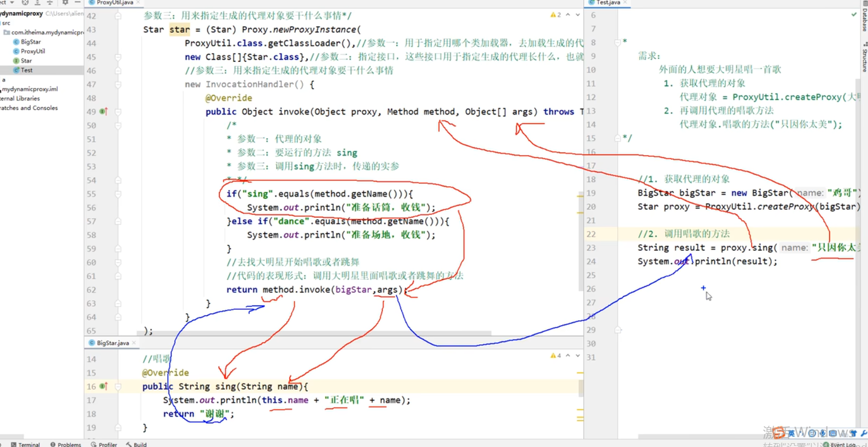The image size is (868, 447).
Task: Select External Libraries node
Action: [x=20, y=98]
